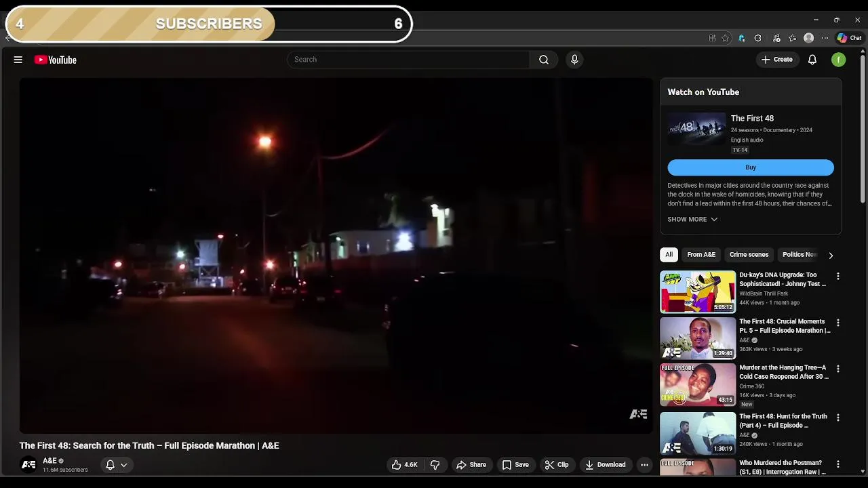Open options for the Du-kay's DNA Upgrade video
Screen dimensions: 868x488
[838, 277]
